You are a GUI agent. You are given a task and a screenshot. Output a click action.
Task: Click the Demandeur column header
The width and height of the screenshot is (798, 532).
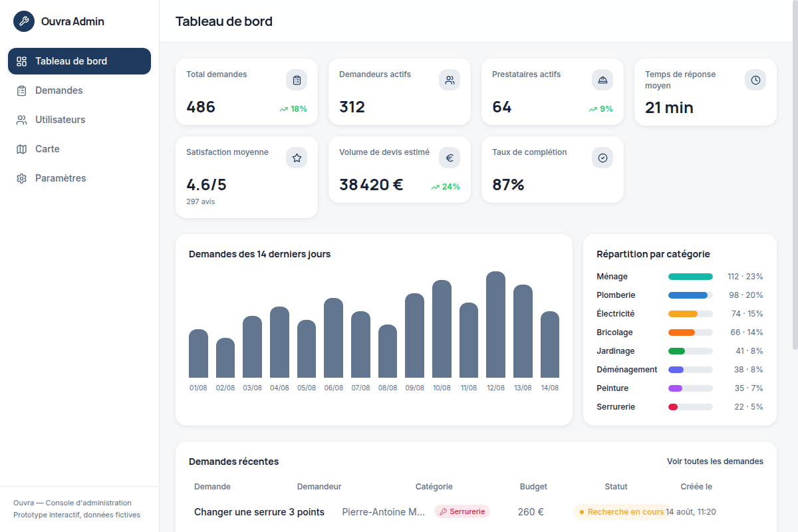(319, 487)
